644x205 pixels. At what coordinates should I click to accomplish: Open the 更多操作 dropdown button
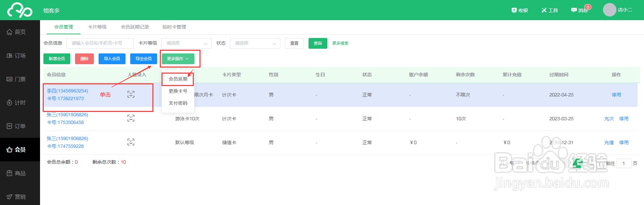click(178, 59)
